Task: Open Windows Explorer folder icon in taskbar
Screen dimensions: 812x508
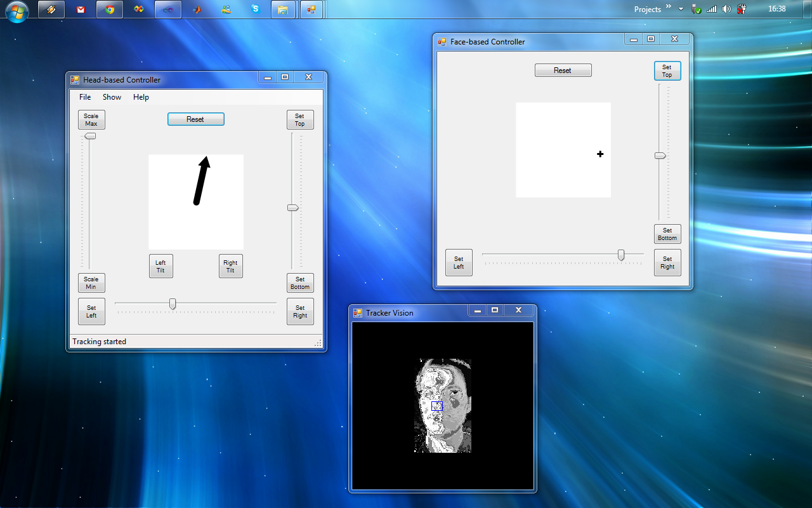Action: point(283,10)
